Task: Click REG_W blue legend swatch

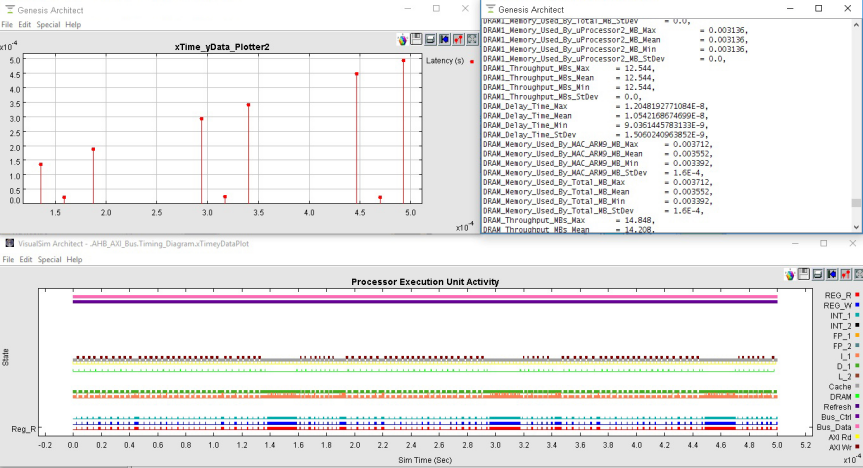Action: [857, 305]
